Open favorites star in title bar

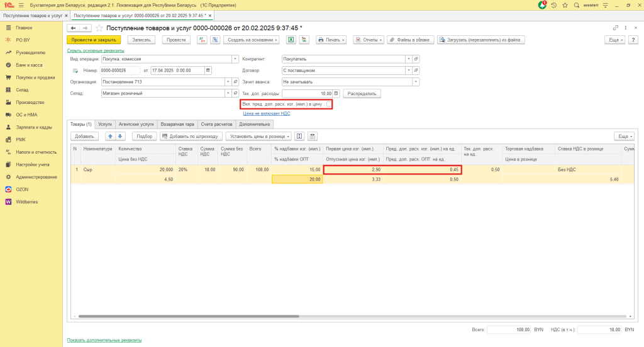(x=565, y=5)
